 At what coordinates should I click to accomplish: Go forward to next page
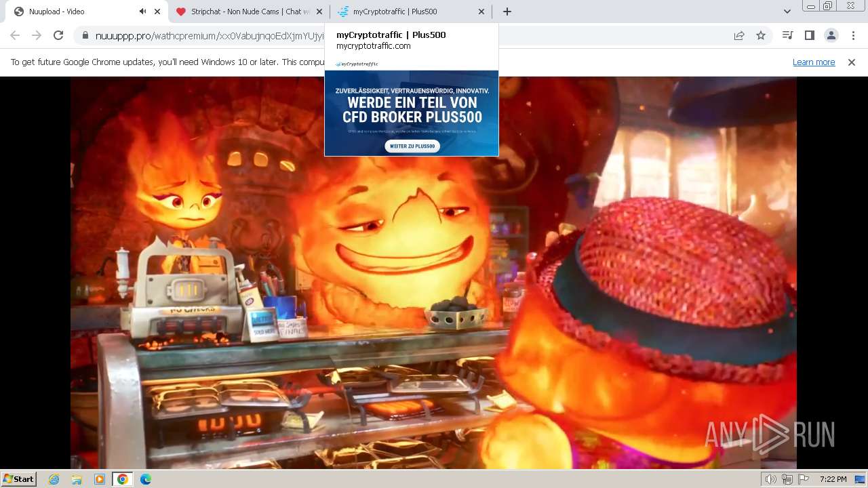coord(37,35)
